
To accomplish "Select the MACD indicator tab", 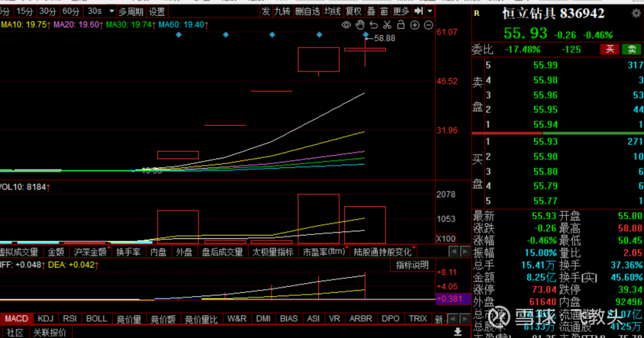I will [x=17, y=319].
